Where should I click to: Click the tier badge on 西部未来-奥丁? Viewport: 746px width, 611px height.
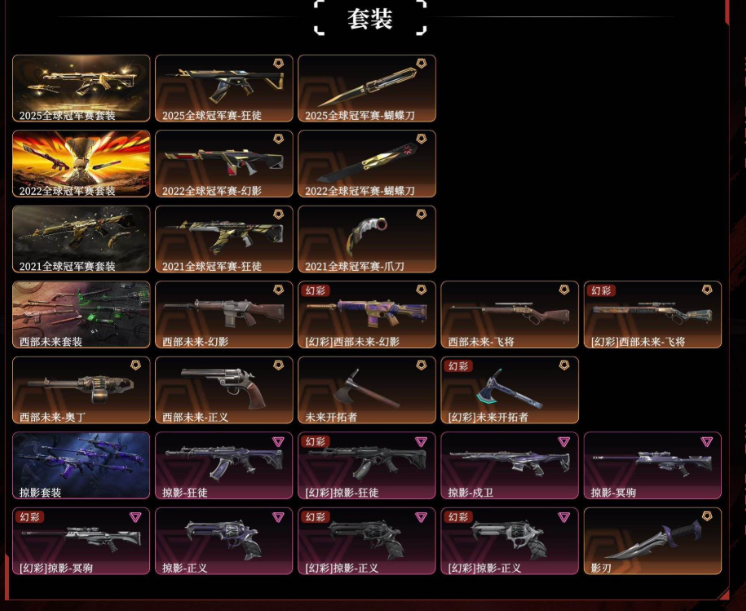(x=136, y=365)
